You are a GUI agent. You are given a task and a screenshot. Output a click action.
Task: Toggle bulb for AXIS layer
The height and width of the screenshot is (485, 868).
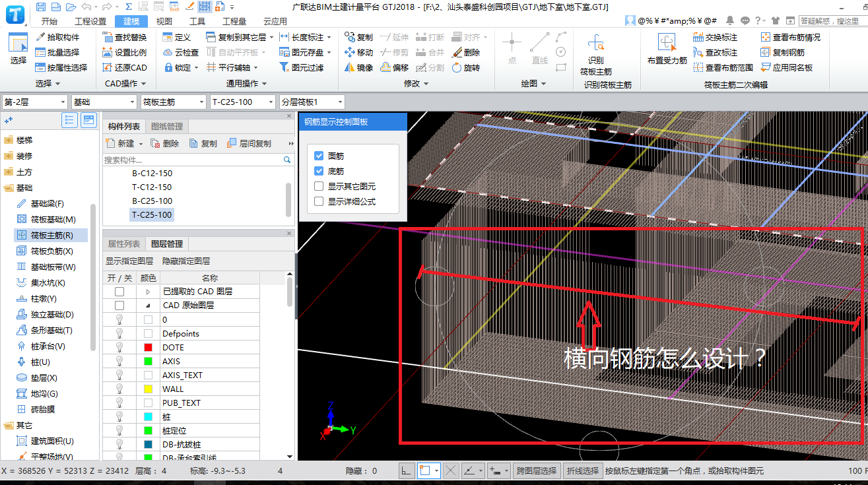coord(119,361)
